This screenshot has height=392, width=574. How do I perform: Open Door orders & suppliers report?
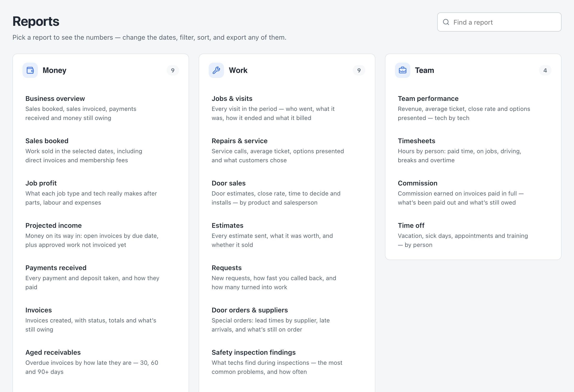287,320
